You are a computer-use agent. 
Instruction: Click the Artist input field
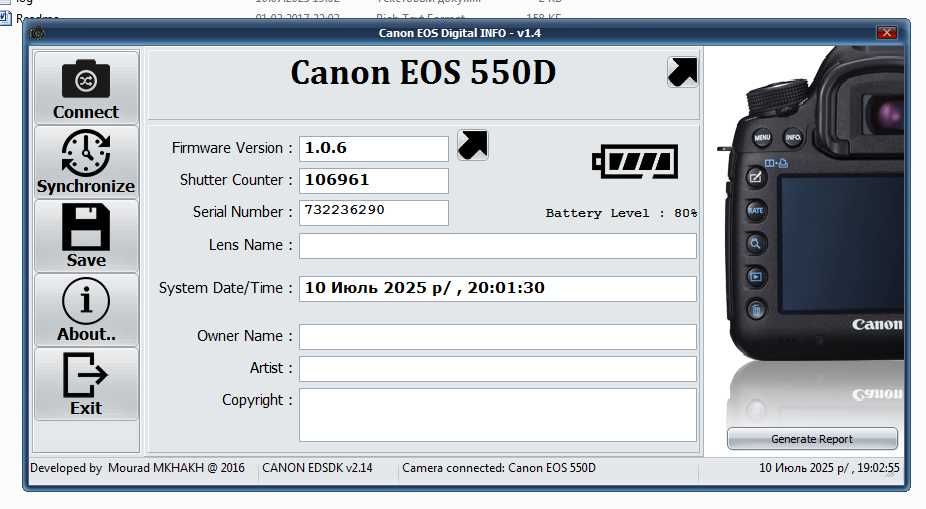point(498,368)
